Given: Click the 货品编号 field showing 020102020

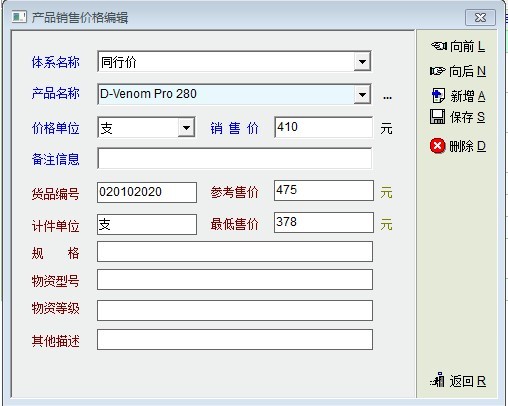Looking at the screenshot, I should coord(147,192).
